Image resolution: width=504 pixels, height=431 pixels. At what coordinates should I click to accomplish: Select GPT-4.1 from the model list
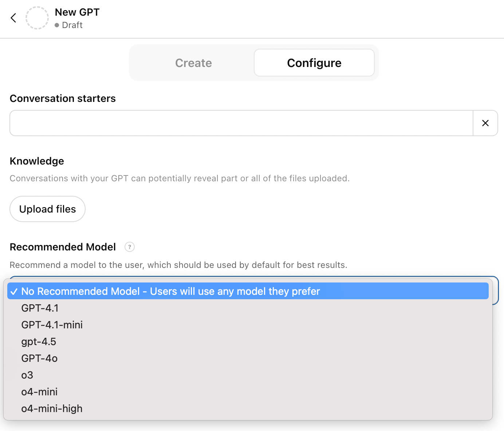pyautogui.click(x=40, y=308)
